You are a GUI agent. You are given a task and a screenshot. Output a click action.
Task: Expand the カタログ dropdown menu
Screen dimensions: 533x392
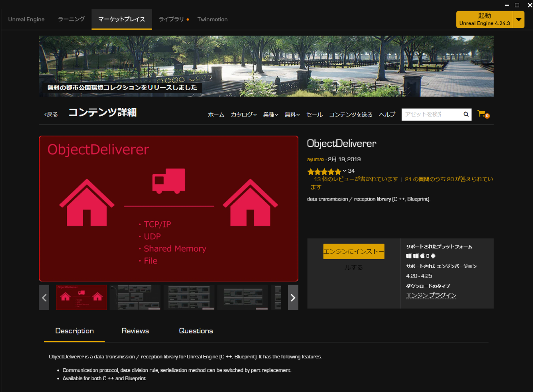click(244, 114)
